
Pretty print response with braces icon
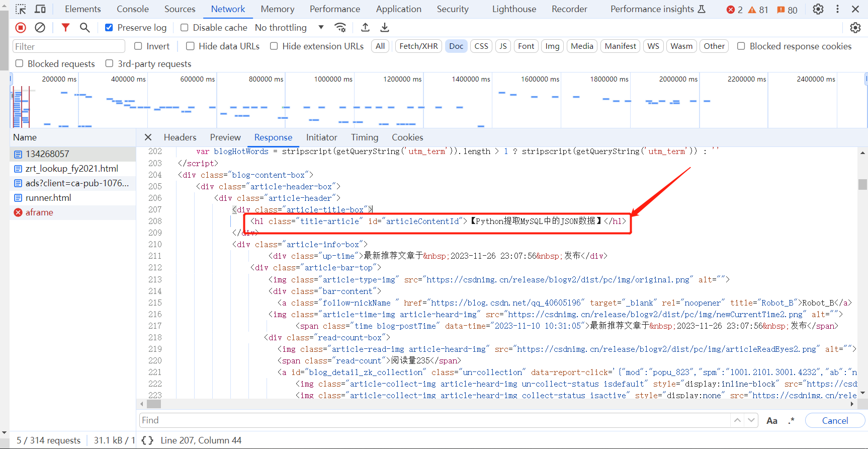(x=147, y=440)
